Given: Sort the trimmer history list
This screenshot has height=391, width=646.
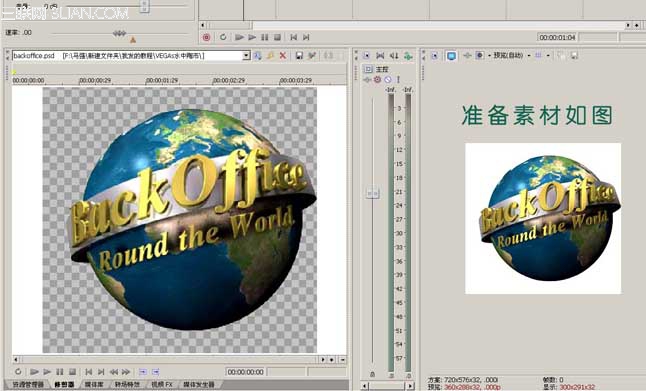Looking at the screenshot, I should pos(257,55).
